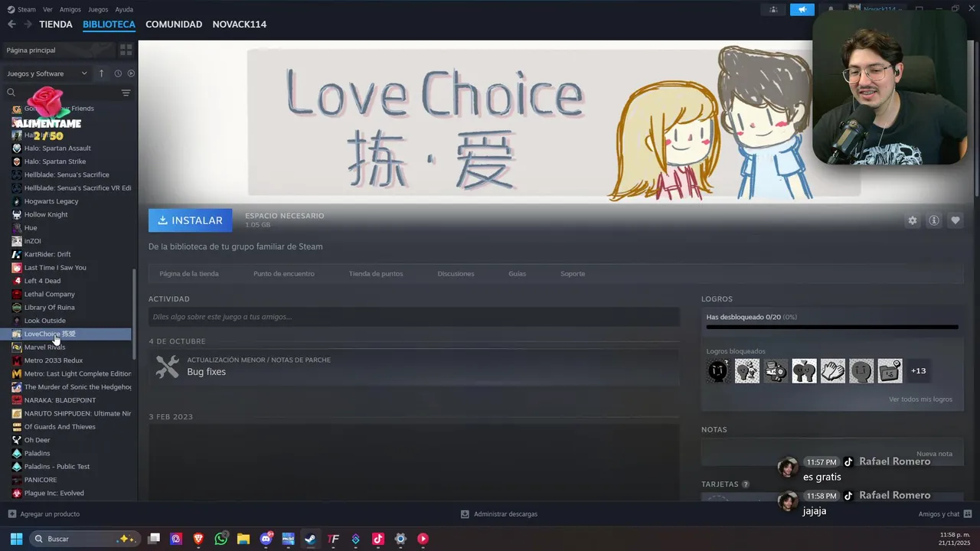Open the TIENDA store tab
The width and height of the screenshot is (980, 551).
pyautogui.click(x=56, y=24)
